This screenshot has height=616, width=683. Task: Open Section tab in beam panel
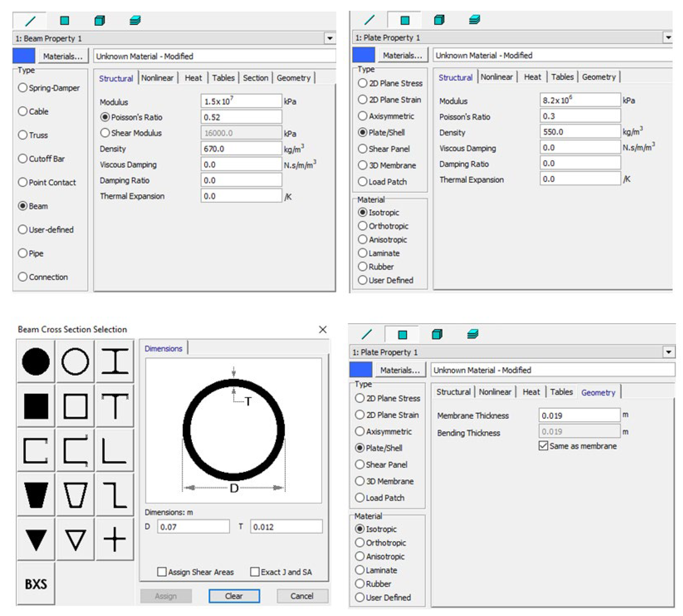(x=255, y=78)
